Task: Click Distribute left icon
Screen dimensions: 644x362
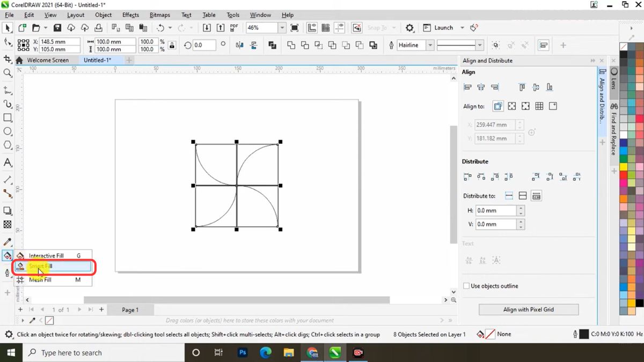Action: pyautogui.click(x=468, y=176)
